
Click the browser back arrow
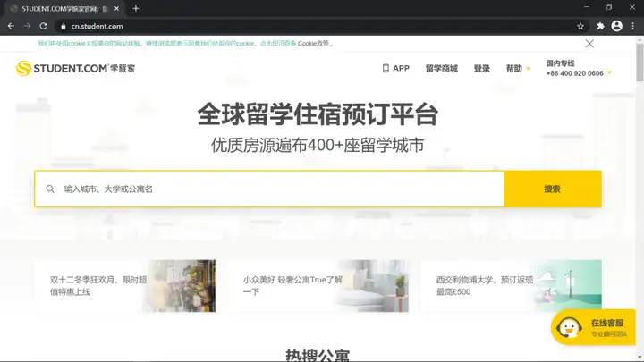[11, 26]
